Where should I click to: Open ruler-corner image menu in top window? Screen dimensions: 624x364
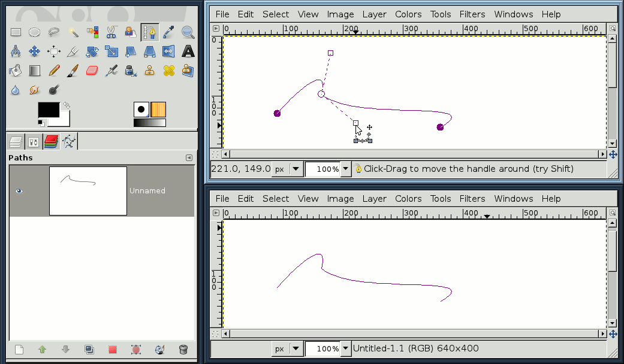coord(216,28)
